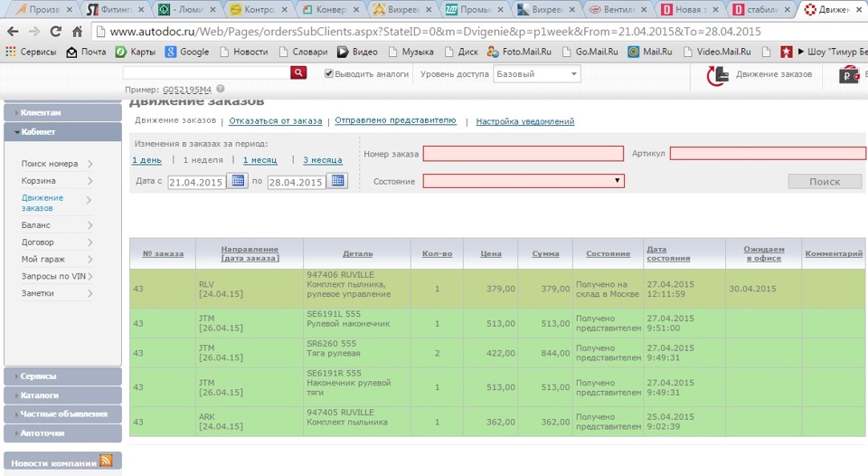Click the Отказаться от заказа link
This screenshot has height=476, width=868.
pyautogui.click(x=275, y=120)
